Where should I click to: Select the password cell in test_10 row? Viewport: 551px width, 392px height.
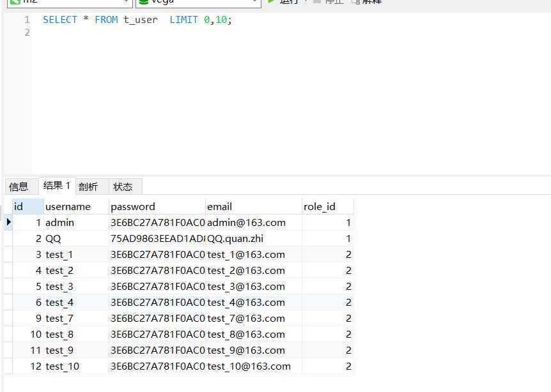[157, 366]
